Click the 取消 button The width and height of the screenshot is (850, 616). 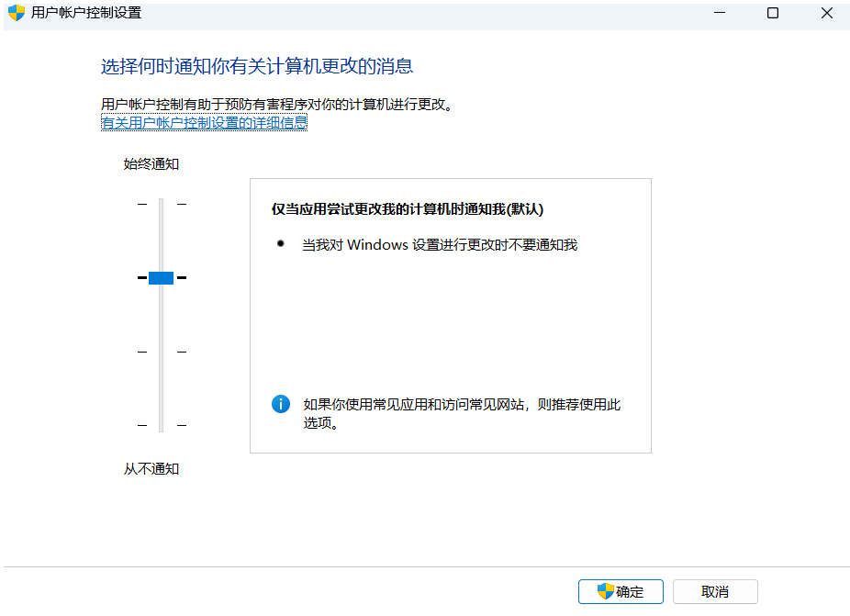[715, 591]
